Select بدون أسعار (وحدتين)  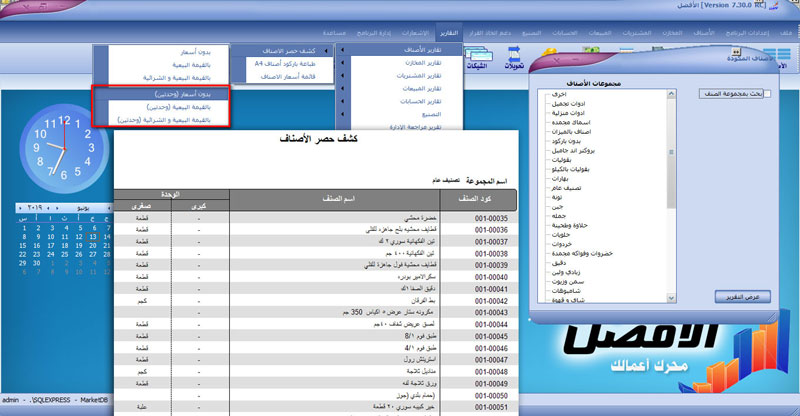pyautogui.click(x=161, y=94)
